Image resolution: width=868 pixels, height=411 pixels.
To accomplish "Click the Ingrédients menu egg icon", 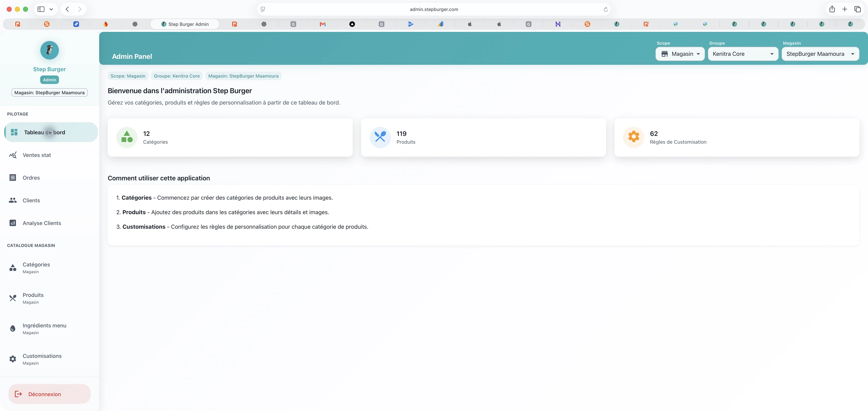I will coord(13,328).
